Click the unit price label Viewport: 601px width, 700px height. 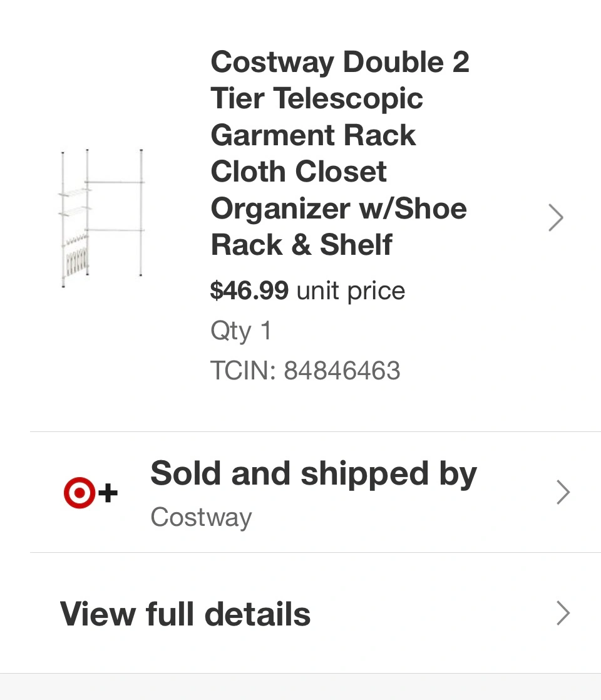click(x=351, y=291)
